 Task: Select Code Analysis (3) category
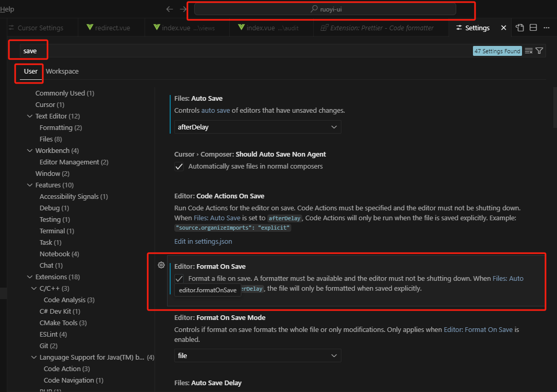pos(69,300)
